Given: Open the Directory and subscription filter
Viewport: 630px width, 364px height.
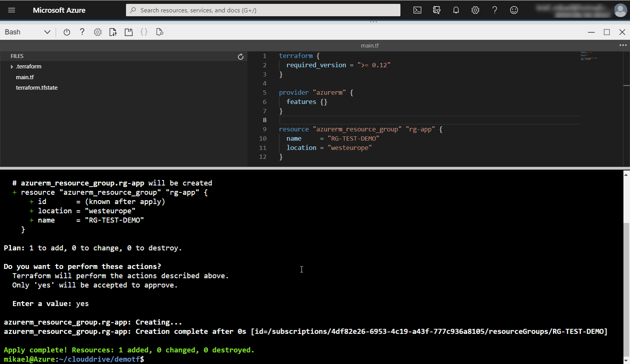Looking at the screenshot, I should tap(437, 10).
